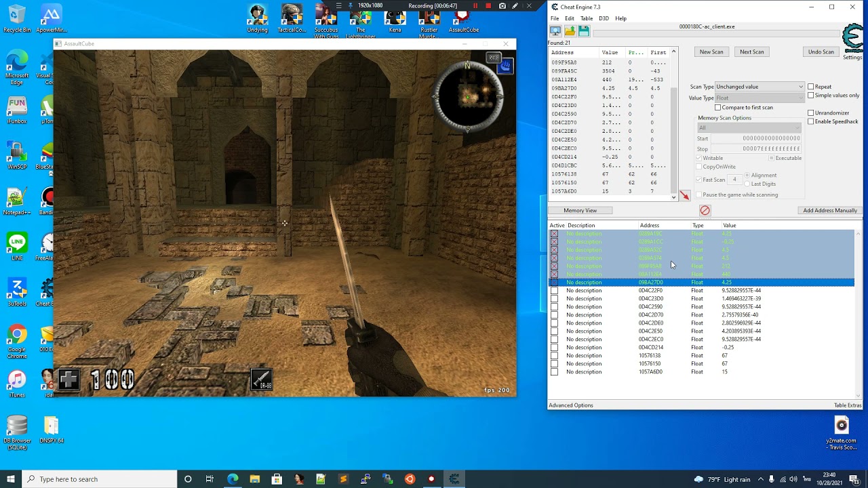Screen dimensions: 868x488
Task: Open File Explorer from the taskbar
Action: [x=254, y=479]
